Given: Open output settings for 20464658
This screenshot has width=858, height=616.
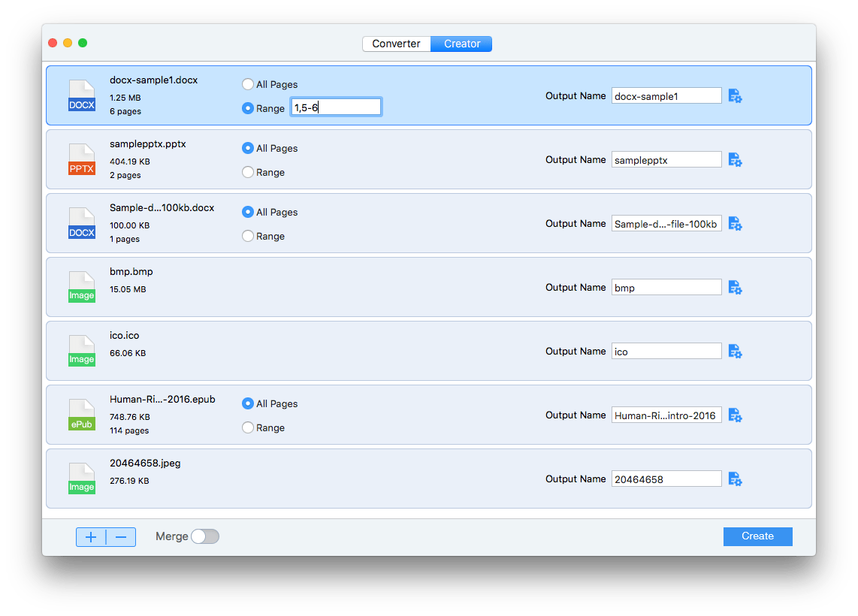Looking at the screenshot, I should coord(735,479).
